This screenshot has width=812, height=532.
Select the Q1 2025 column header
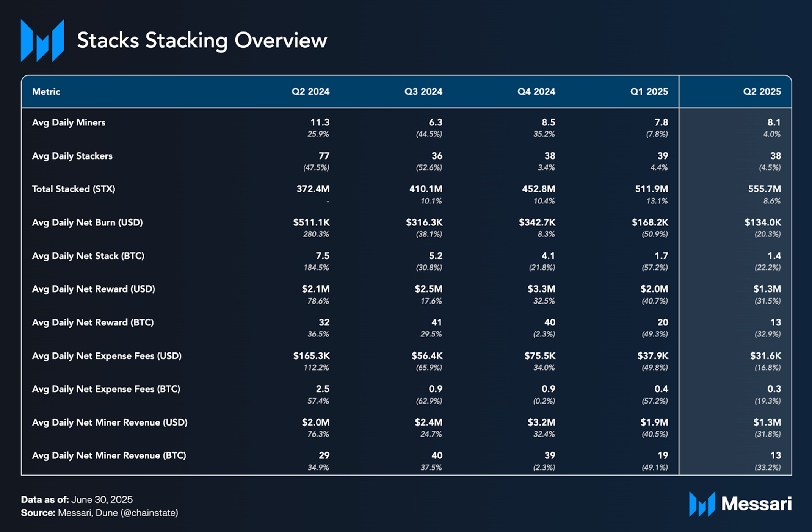pos(649,92)
